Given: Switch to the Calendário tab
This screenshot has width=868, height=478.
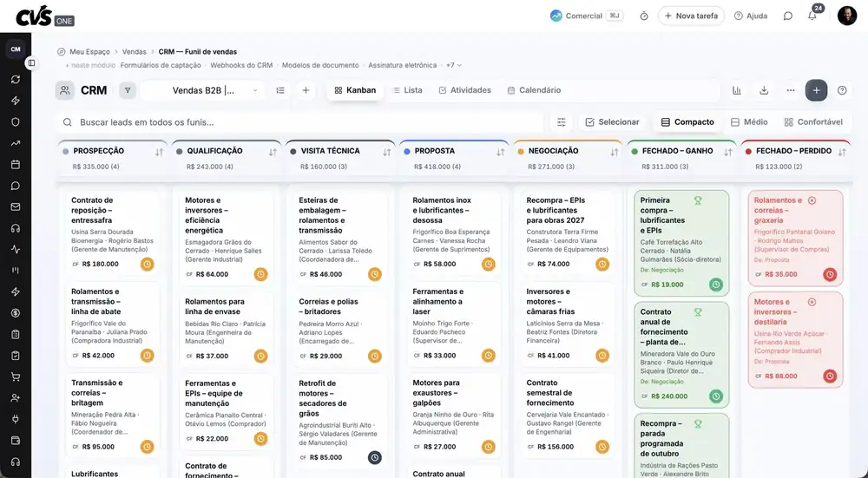Looking at the screenshot, I should coord(534,90).
